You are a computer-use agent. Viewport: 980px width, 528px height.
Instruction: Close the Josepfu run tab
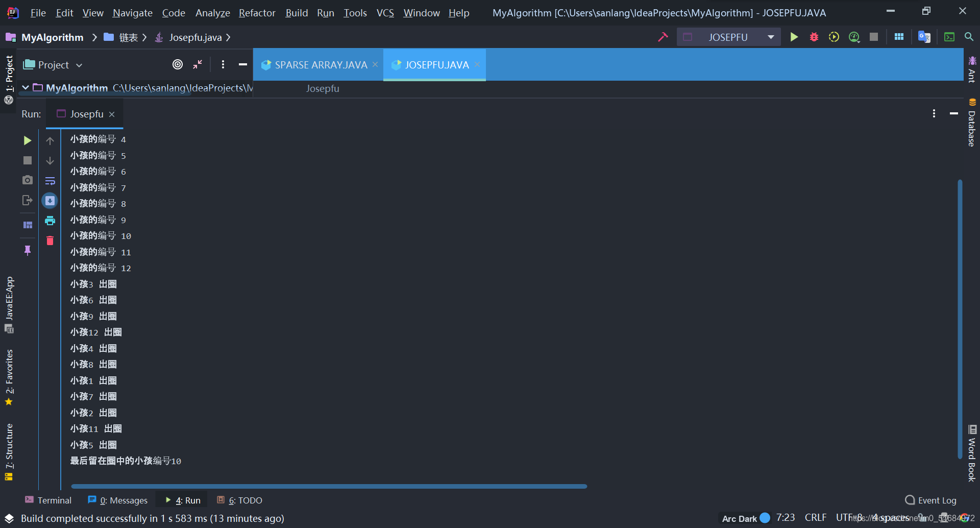point(112,114)
